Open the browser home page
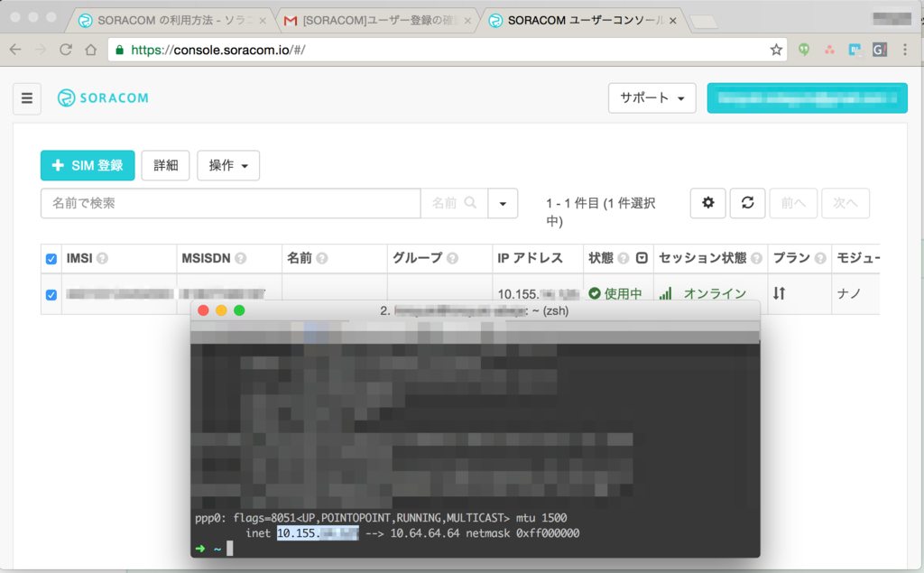924x573 pixels. pyautogui.click(x=91, y=51)
